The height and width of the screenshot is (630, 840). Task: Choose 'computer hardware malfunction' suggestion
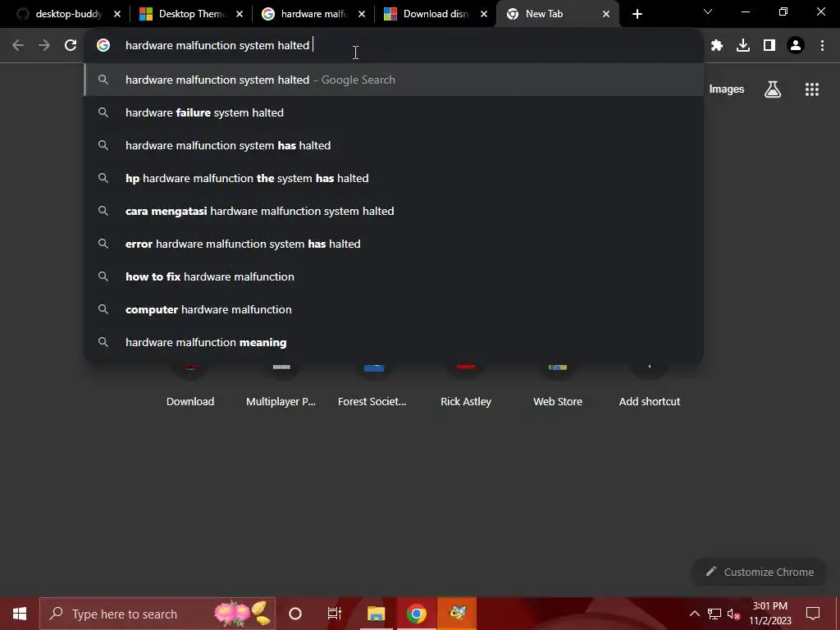(x=394, y=309)
